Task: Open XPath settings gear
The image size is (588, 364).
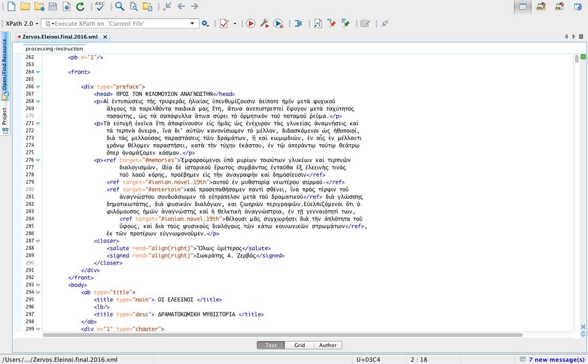Action: tap(205, 23)
